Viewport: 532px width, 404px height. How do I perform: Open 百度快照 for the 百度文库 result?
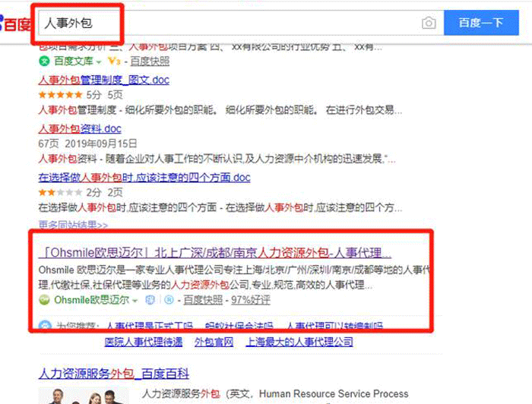[150, 61]
